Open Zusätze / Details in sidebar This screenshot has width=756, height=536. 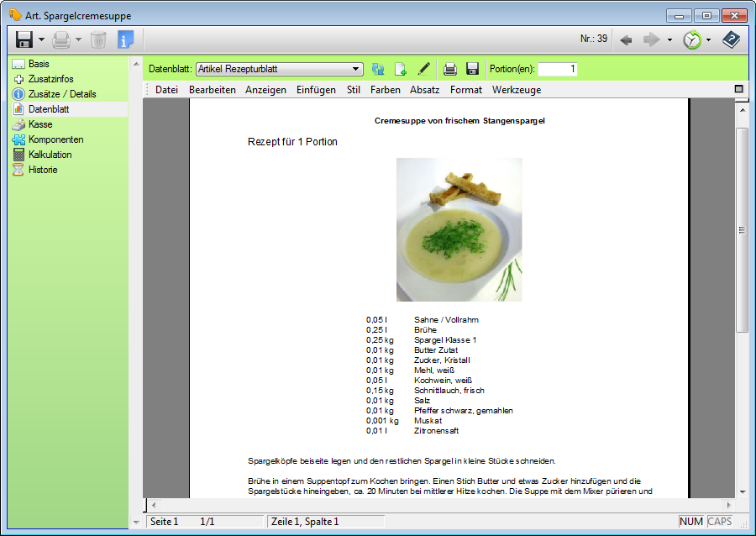[x=62, y=94]
